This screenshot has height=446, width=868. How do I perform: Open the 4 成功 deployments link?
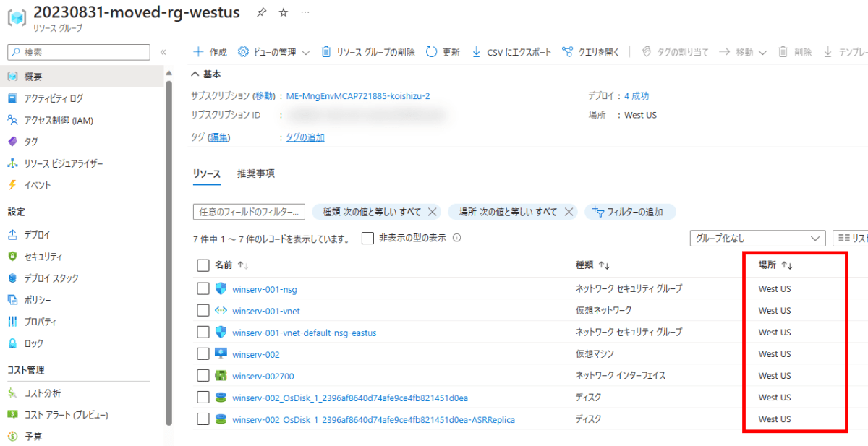pyautogui.click(x=637, y=95)
